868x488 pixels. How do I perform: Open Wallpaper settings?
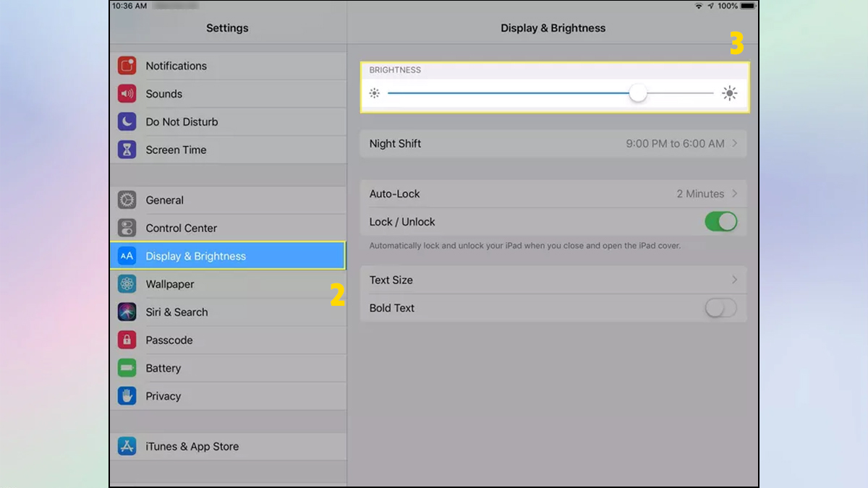point(228,284)
